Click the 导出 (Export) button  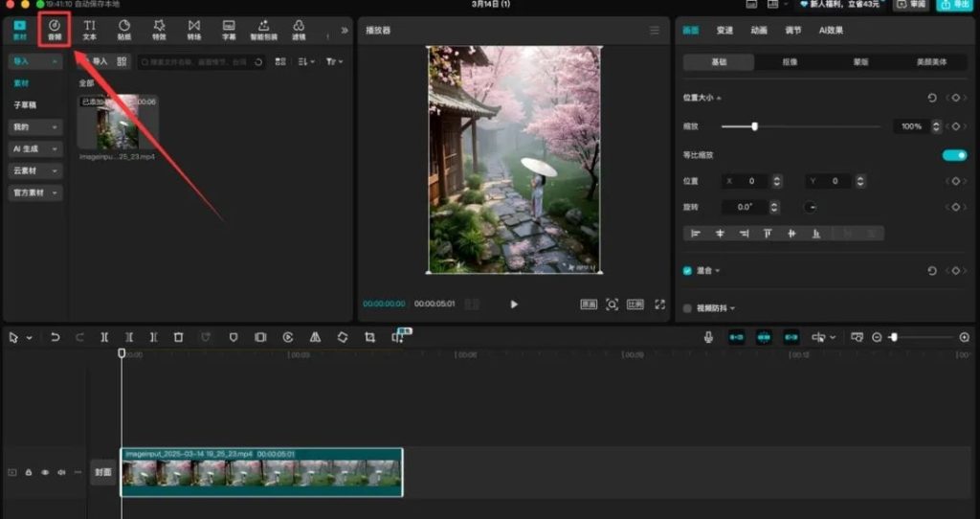955,5
